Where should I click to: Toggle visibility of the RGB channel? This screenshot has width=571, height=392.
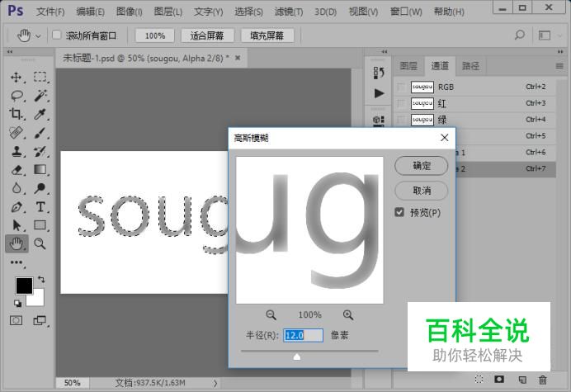[401, 87]
